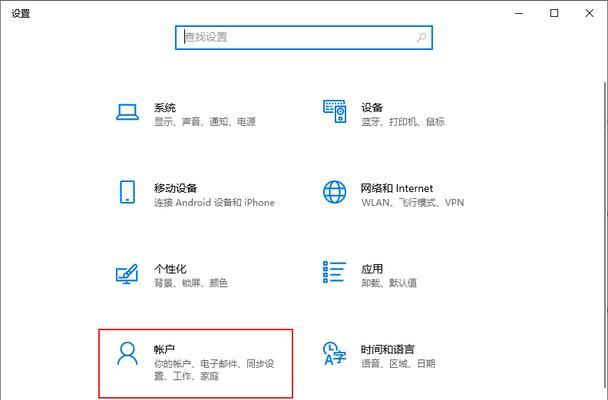Open the 个性化 category title

click(170, 269)
